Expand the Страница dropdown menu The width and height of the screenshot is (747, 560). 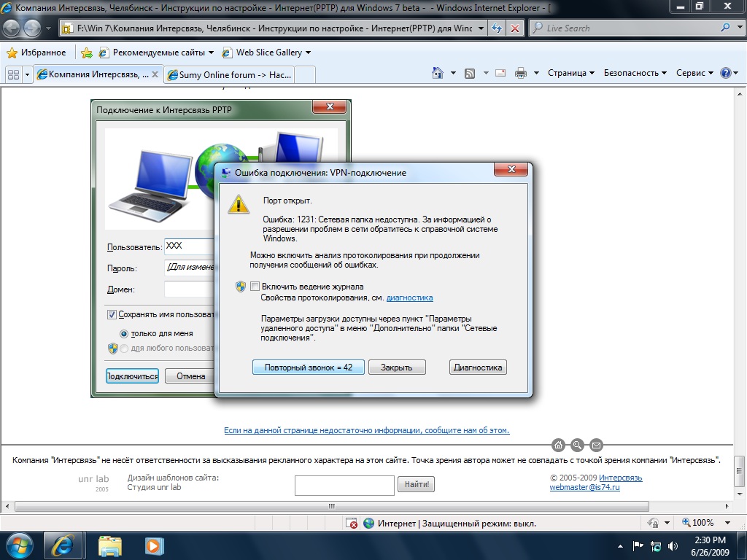(x=570, y=73)
